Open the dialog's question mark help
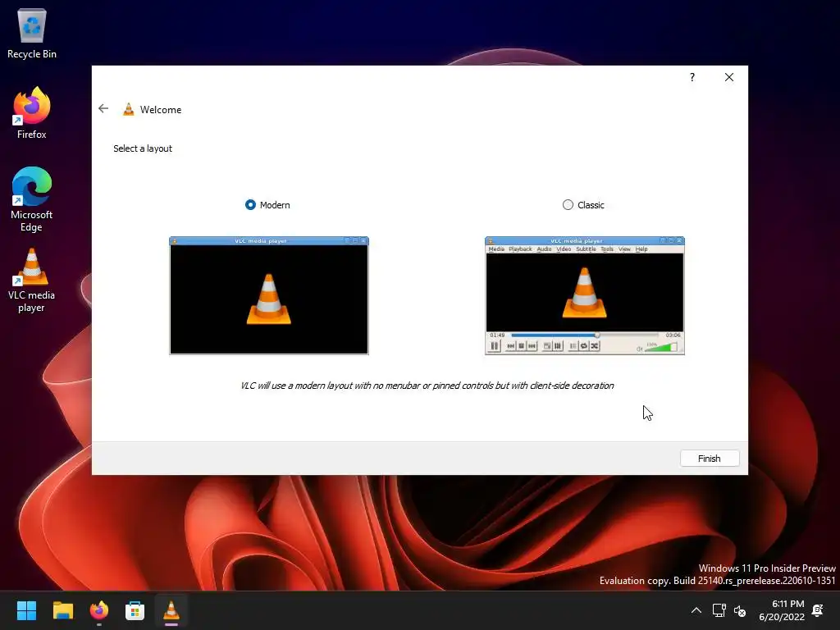The width and height of the screenshot is (840, 630). (x=692, y=77)
